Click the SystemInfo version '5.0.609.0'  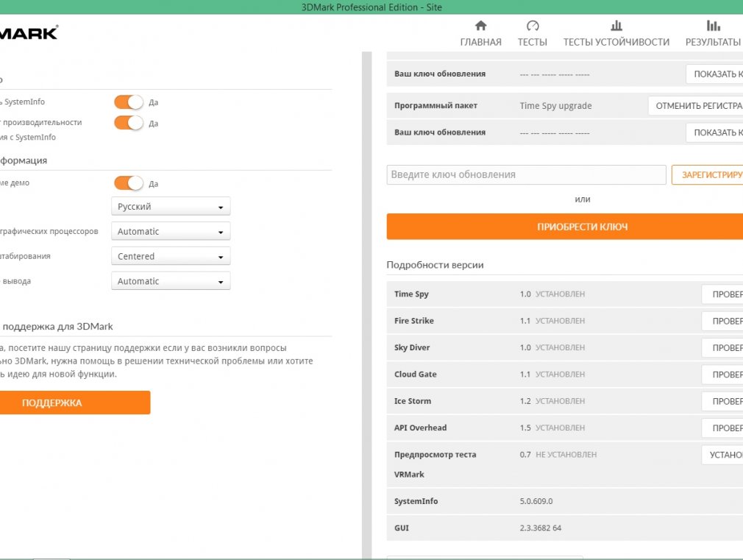pos(536,501)
